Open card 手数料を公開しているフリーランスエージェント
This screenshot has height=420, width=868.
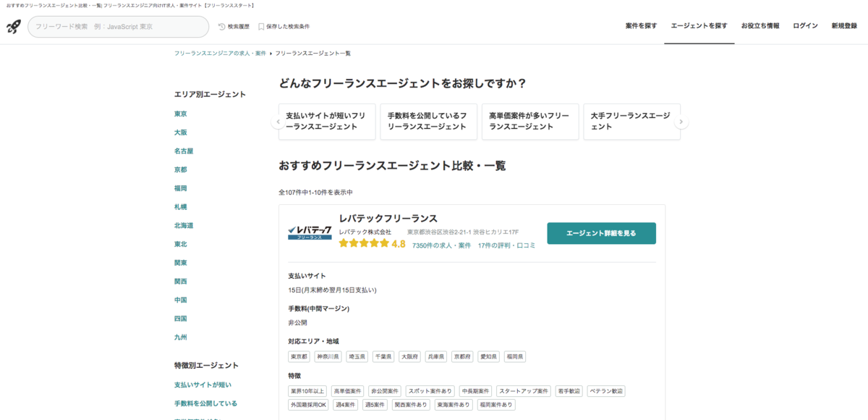[429, 122]
